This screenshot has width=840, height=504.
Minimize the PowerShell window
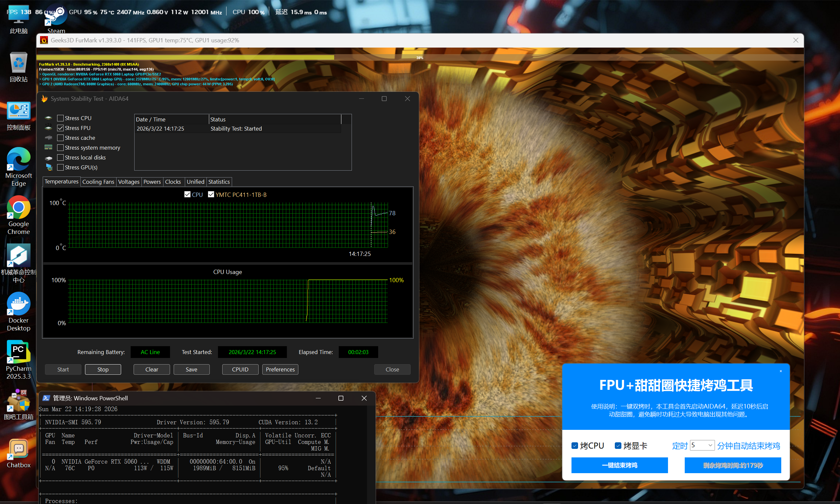coord(318,398)
